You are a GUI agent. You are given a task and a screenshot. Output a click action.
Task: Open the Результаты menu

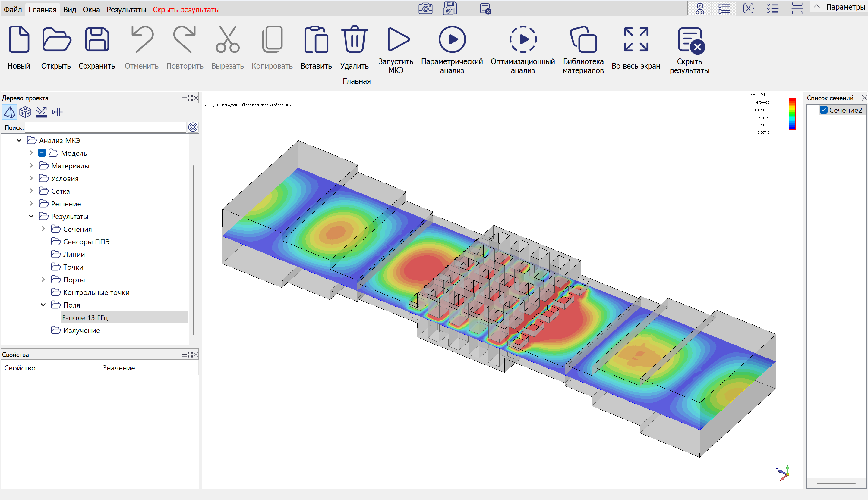126,10
